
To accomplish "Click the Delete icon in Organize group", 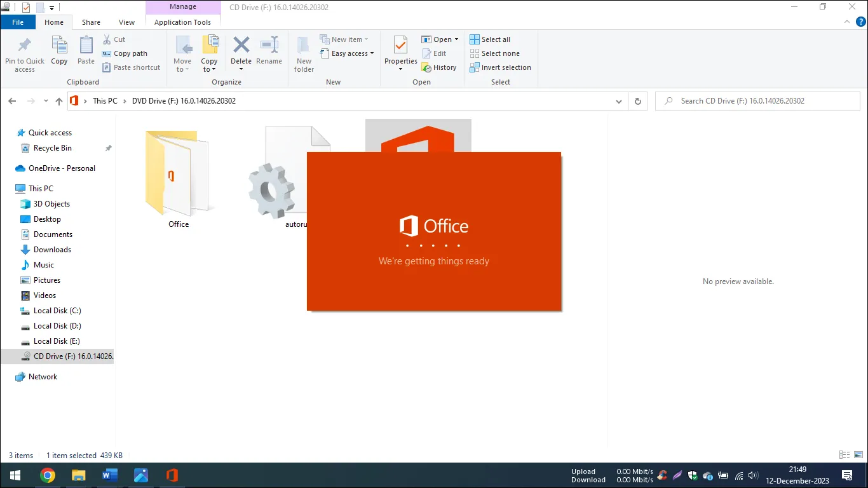I will coord(241,46).
